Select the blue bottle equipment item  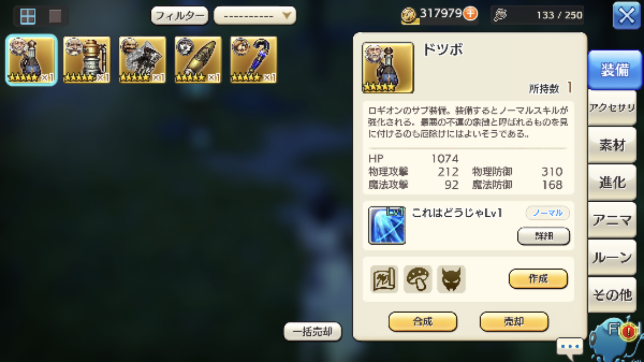[x=31, y=60]
